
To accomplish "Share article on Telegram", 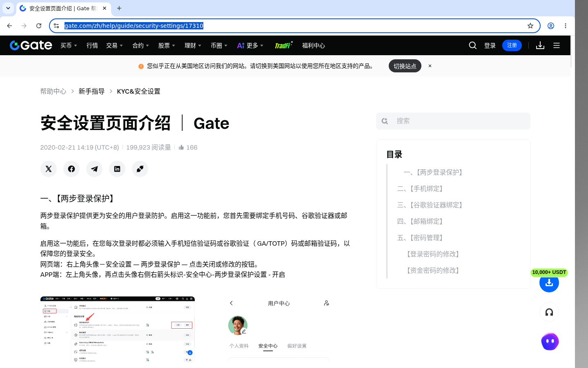I will click(94, 169).
